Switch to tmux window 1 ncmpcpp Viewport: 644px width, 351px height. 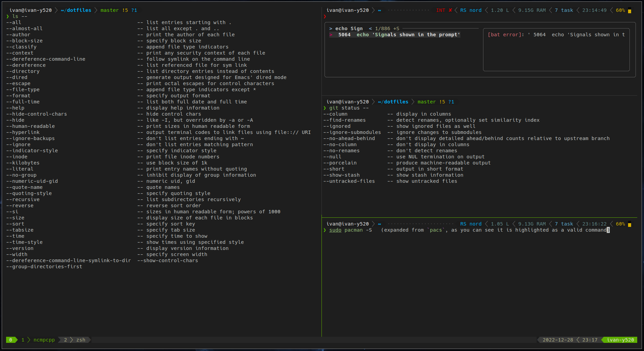coord(38,340)
